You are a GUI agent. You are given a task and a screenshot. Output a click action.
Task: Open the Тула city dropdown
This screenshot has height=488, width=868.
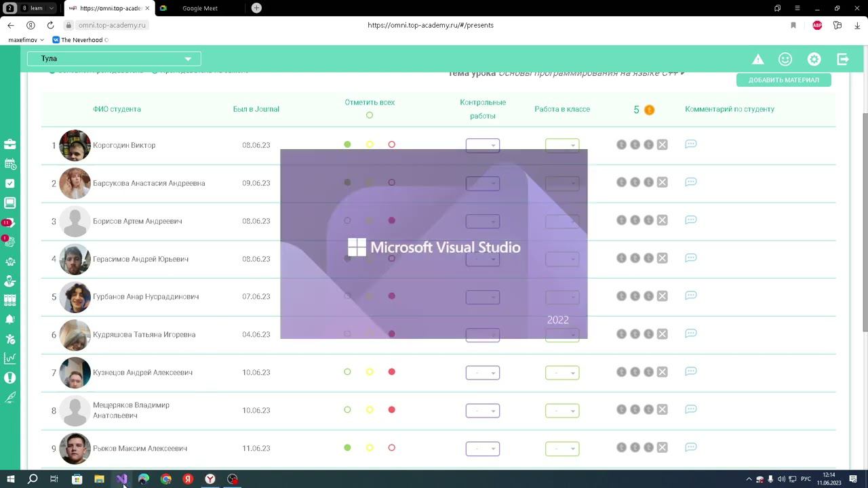114,59
